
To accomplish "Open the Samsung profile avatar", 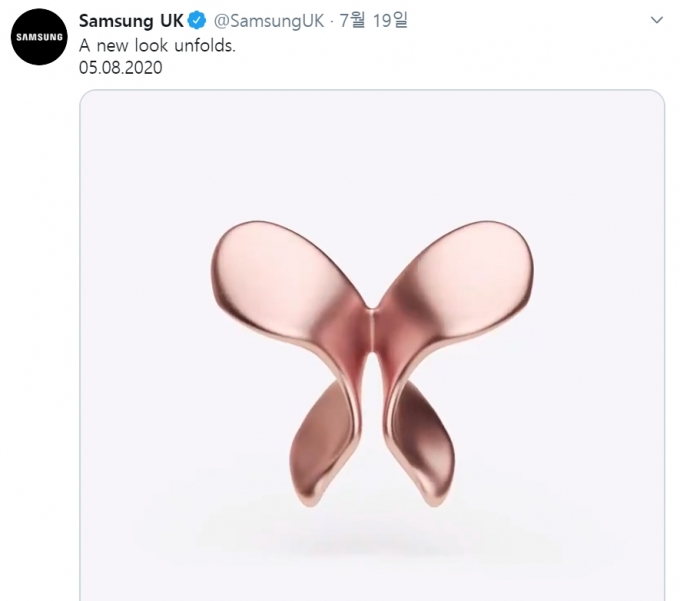I will [39, 37].
